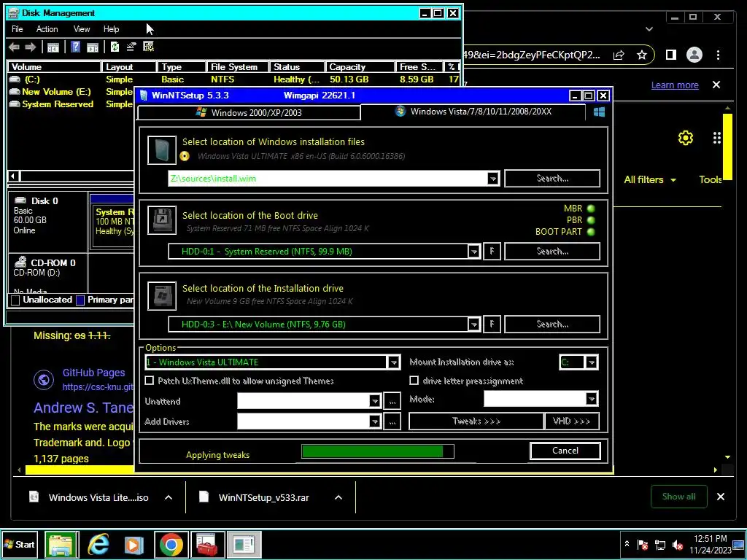747x560 pixels.
Task: Switch to the Windows 2000/XP/2003 tab
Action: click(x=249, y=113)
